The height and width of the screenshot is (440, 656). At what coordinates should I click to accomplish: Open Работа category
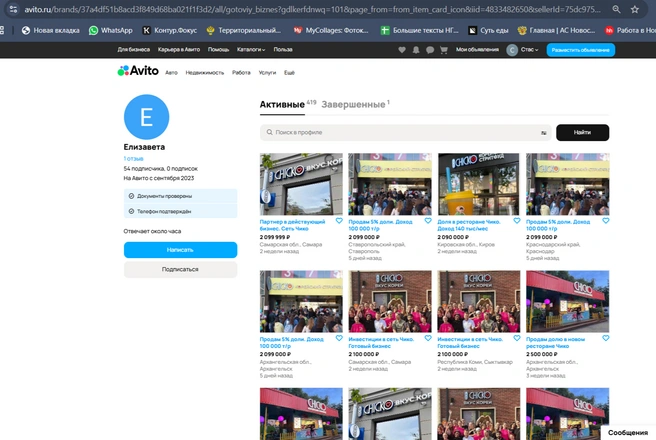pos(241,73)
